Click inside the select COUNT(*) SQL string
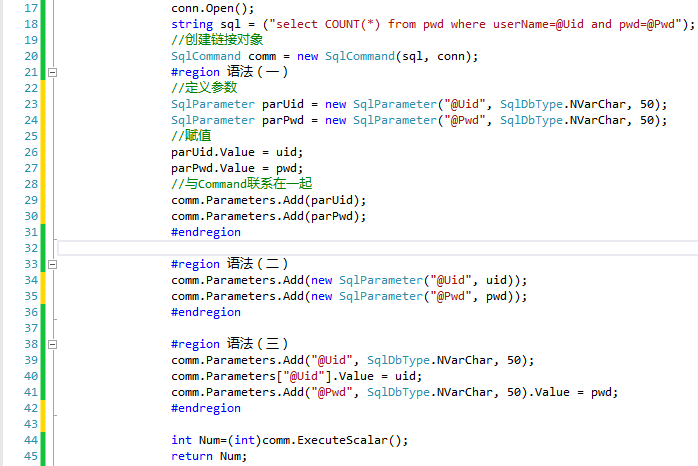Viewport: 698px width, 466px height. pyautogui.click(x=475, y=24)
